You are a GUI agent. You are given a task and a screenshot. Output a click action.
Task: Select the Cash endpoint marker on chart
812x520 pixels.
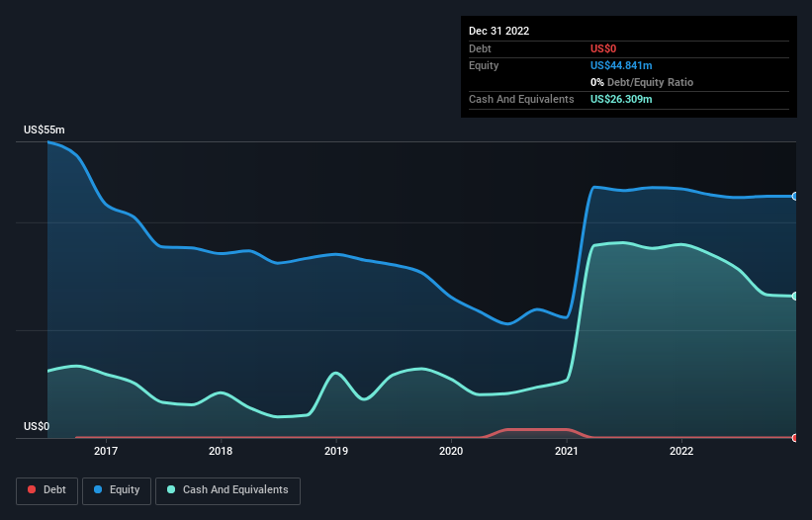click(x=795, y=296)
